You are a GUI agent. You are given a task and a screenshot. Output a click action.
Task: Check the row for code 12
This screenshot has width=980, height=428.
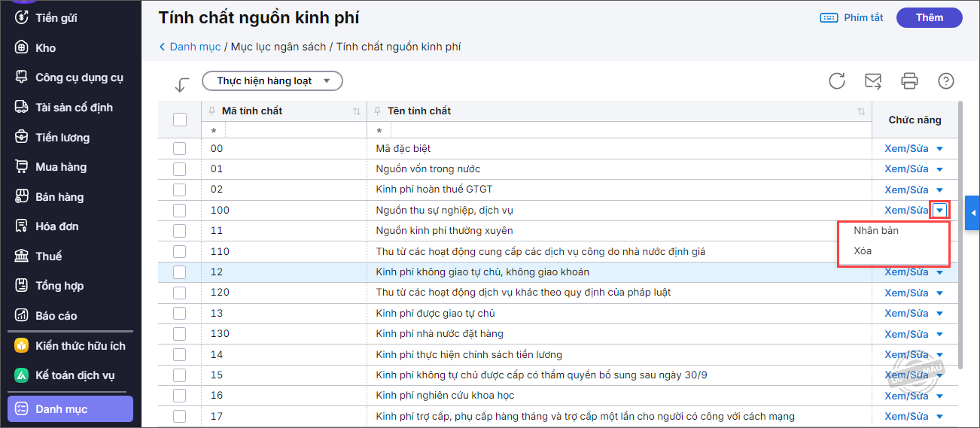click(x=179, y=272)
